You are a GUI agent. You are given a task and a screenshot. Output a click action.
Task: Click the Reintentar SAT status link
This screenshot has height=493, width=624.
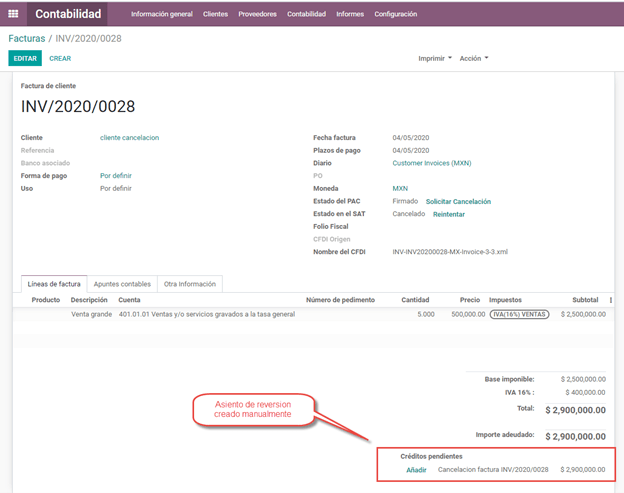(448, 214)
